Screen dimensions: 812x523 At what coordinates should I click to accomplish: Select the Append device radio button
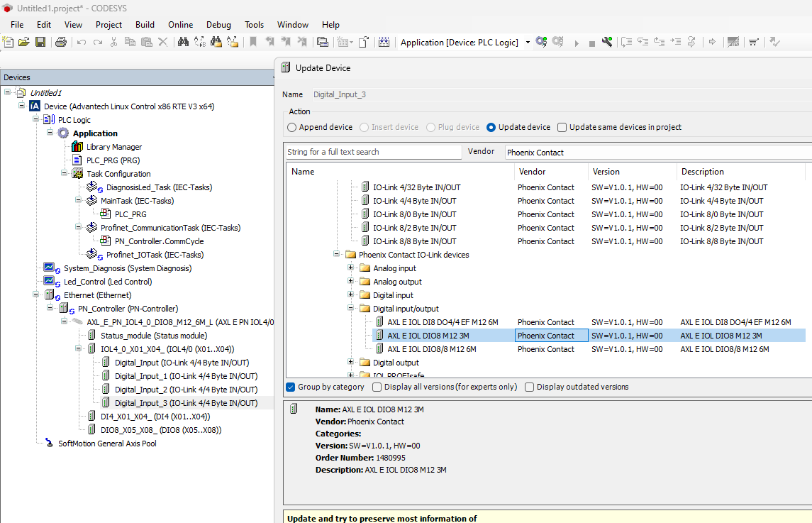pyautogui.click(x=292, y=127)
